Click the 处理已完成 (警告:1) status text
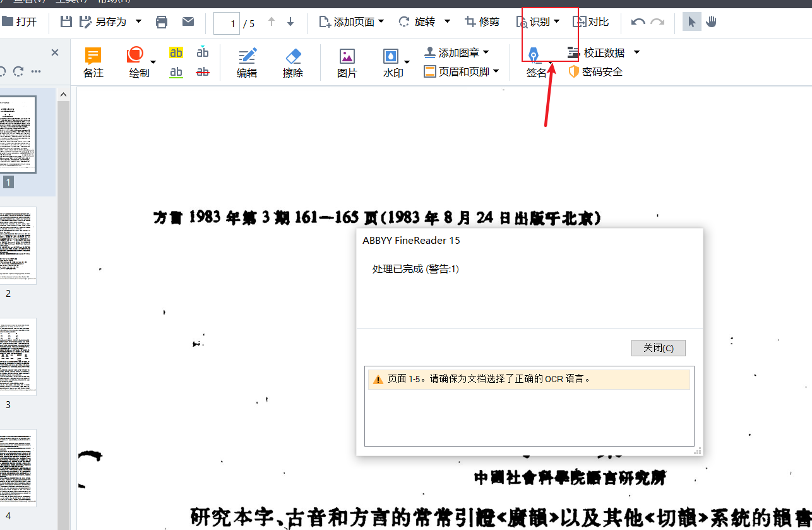This screenshot has width=812, height=530. tap(415, 269)
